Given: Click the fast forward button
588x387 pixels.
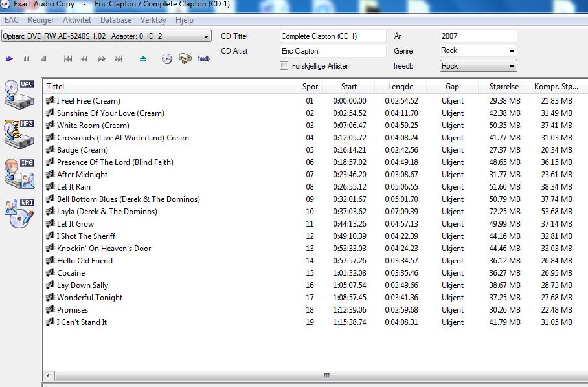Looking at the screenshot, I should pyautogui.click(x=101, y=59).
